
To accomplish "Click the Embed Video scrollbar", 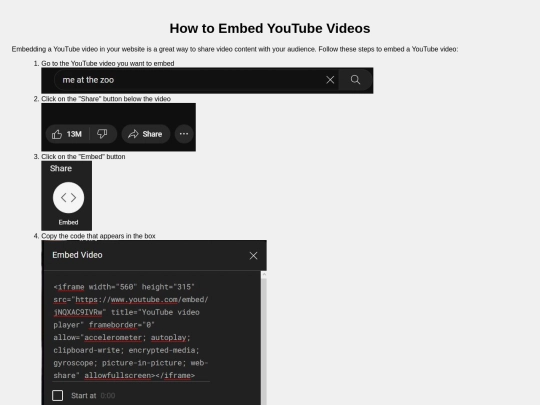I will 264,338.
